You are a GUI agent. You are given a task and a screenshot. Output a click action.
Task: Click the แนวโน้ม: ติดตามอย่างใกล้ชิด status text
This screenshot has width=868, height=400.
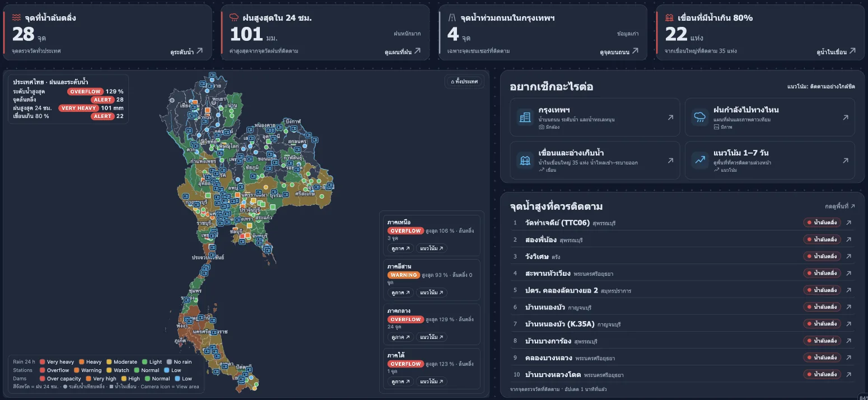click(x=821, y=87)
